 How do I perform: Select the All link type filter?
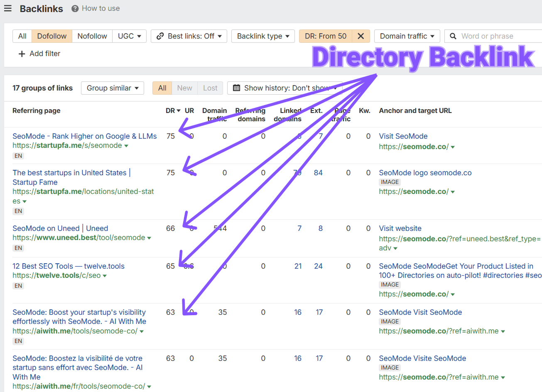22,36
